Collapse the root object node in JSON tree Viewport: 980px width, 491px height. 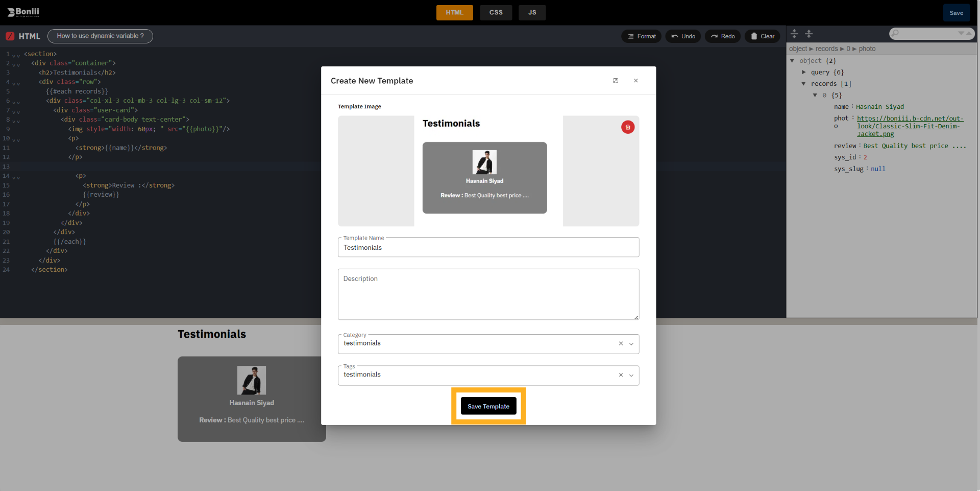click(792, 61)
